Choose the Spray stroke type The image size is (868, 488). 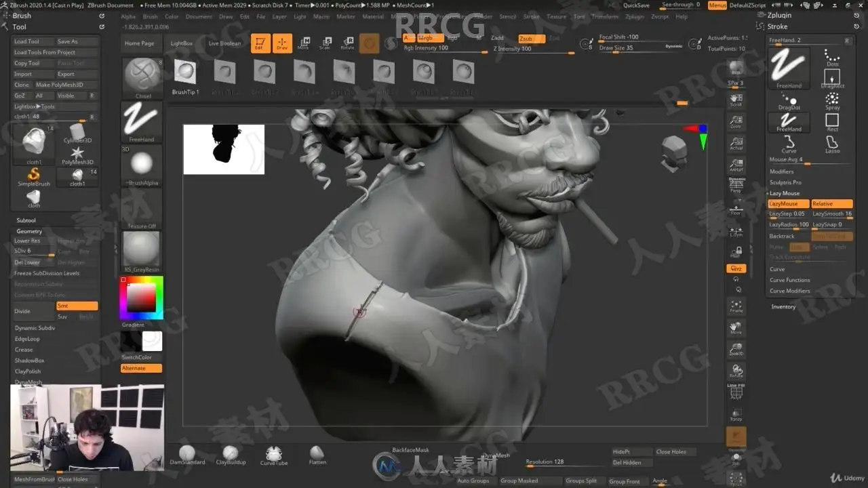tap(832, 101)
